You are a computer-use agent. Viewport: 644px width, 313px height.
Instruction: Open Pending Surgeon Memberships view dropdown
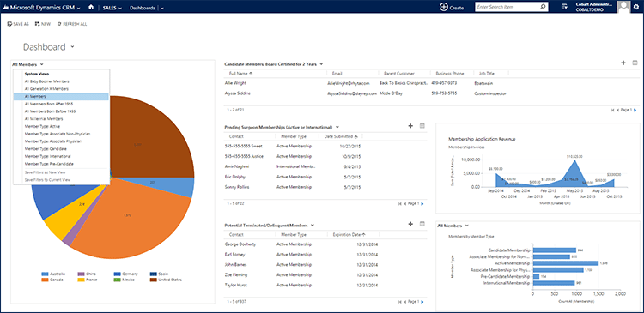(337, 127)
